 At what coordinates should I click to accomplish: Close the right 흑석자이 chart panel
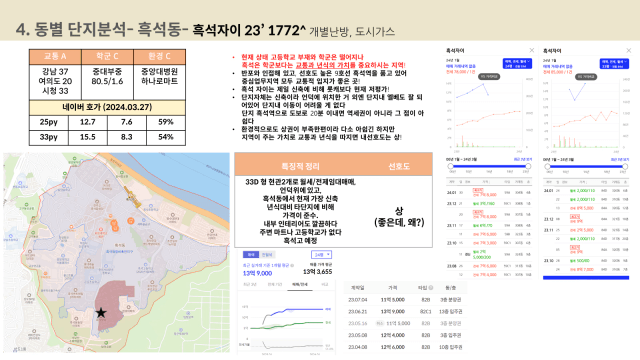628,50
